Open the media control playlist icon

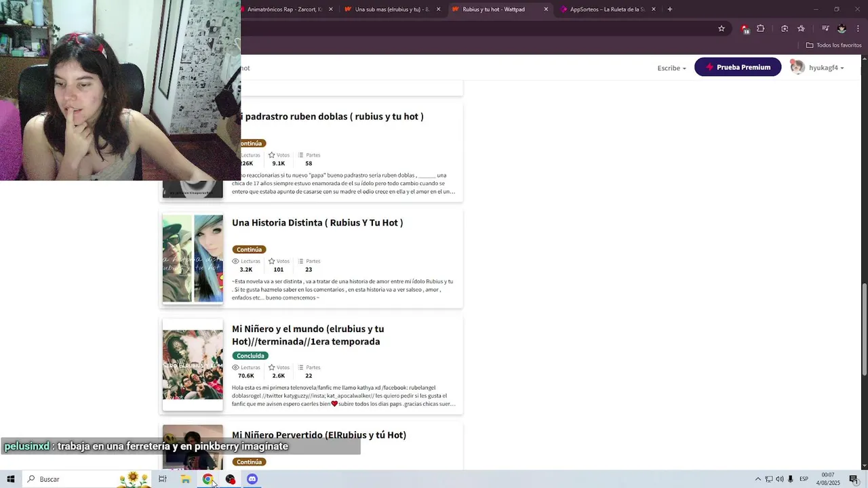825,28
